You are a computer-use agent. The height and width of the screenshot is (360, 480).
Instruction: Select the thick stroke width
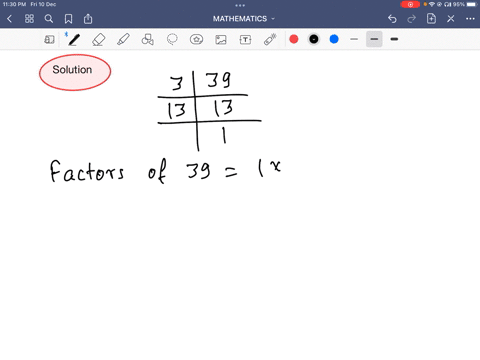(x=394, y=39)
